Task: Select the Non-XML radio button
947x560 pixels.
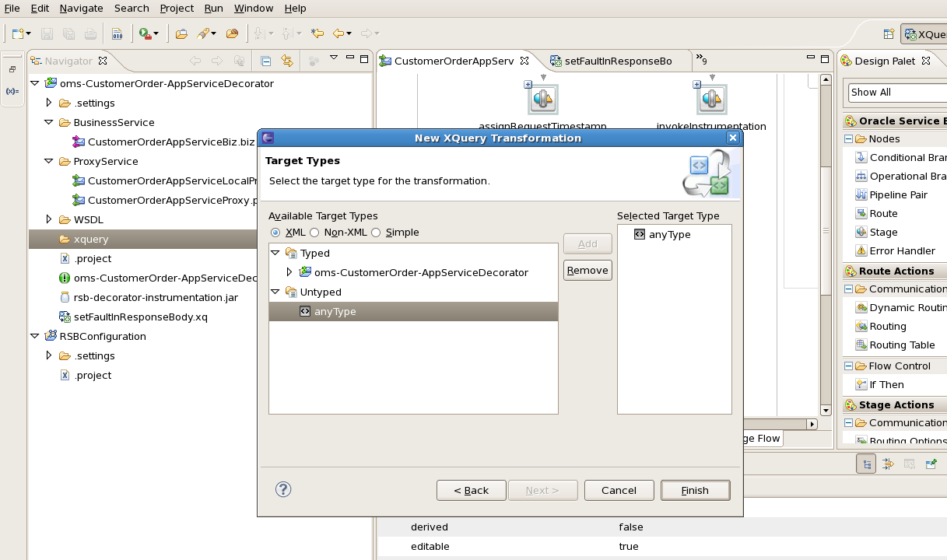Action: point(314,233)
